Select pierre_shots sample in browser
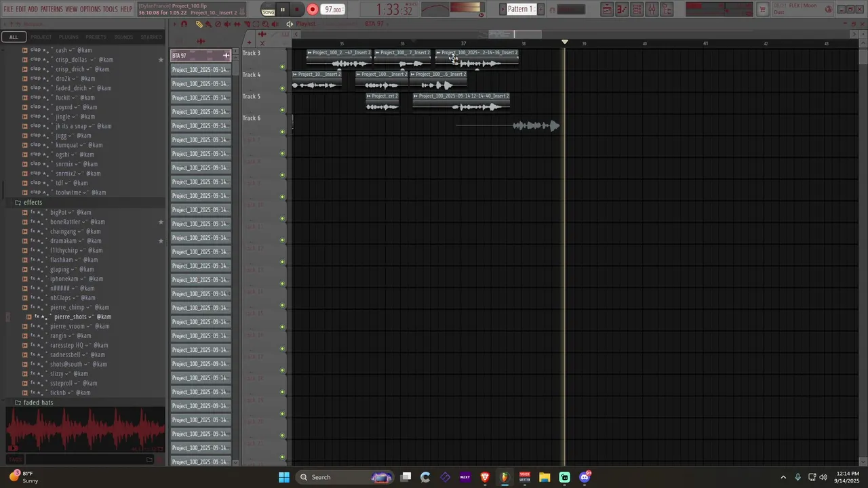 coord(82,317)
